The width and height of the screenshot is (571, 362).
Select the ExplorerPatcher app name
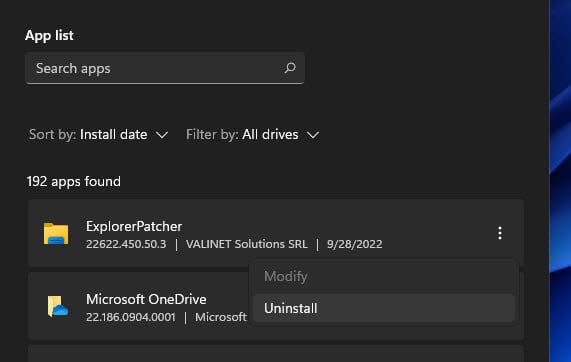pos(134,227)
